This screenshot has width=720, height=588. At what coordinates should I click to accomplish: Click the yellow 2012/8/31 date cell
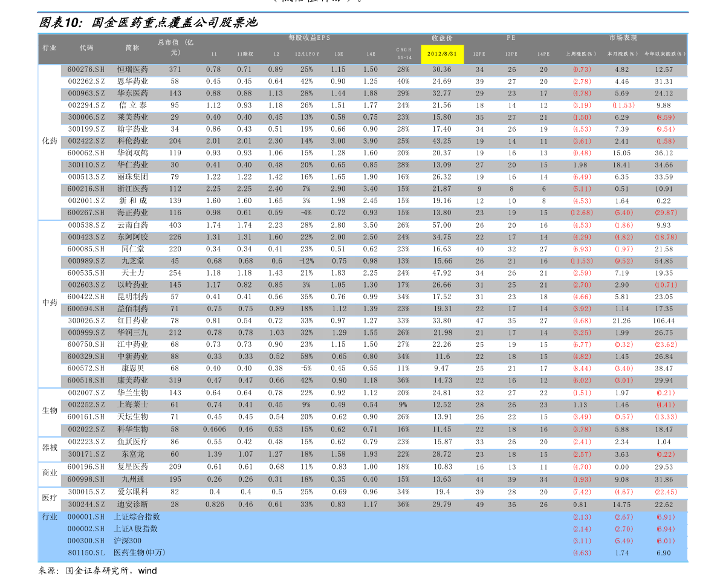[x=442, y=54]
